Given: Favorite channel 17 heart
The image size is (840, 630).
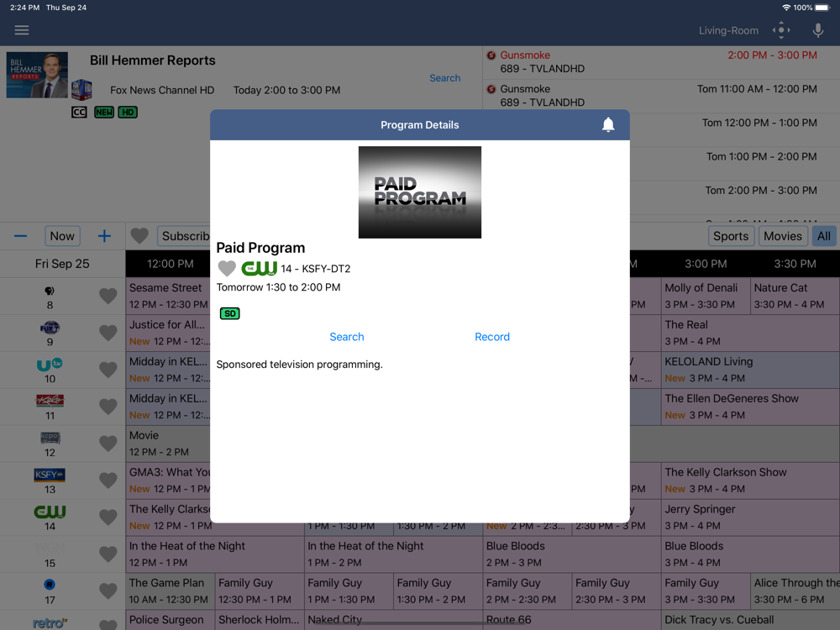Looking at the screenshot, I should pyautogui.click(x=108, y=591).
